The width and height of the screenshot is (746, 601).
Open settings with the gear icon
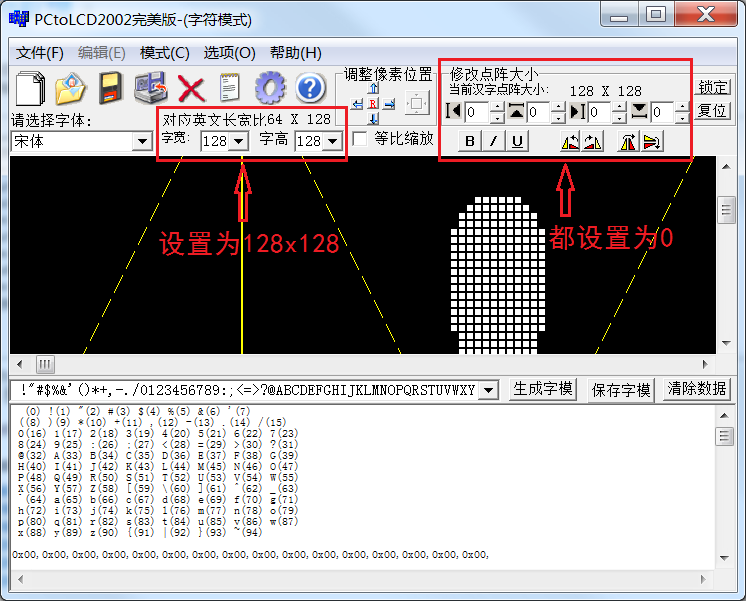pyautogui.click(x=270, y=88)
